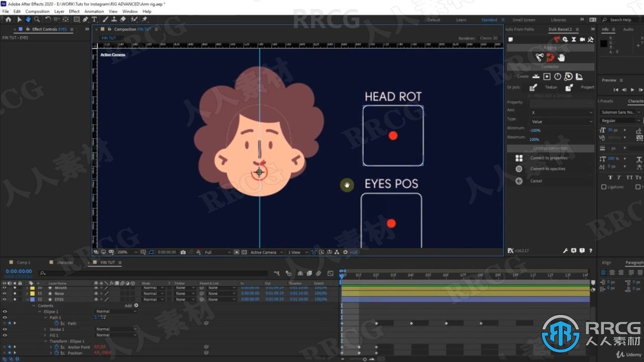
Task: Open font style dropdown Regular
Action: click(621, 121)
